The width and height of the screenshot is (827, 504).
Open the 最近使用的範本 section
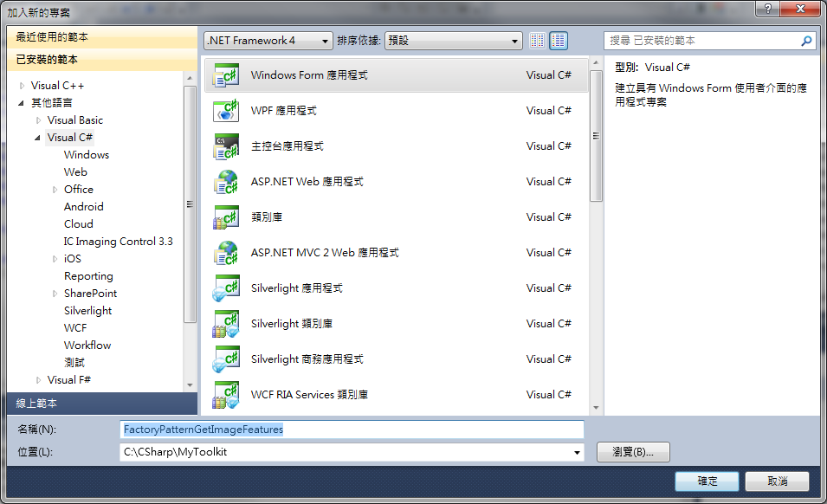click(102, 37)
